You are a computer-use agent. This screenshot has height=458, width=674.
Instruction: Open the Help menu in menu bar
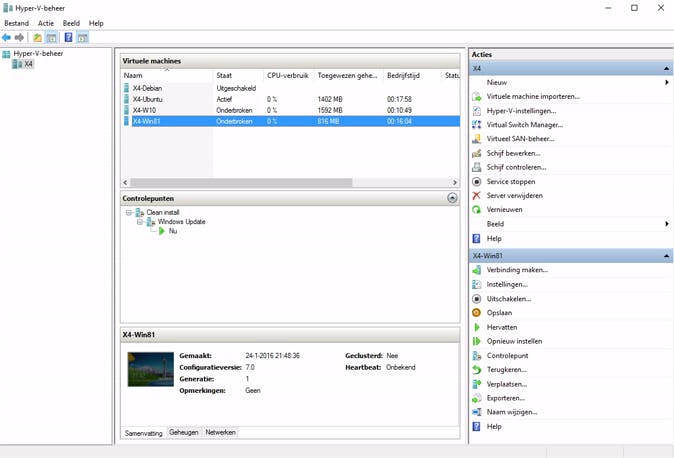pos(96,23)
